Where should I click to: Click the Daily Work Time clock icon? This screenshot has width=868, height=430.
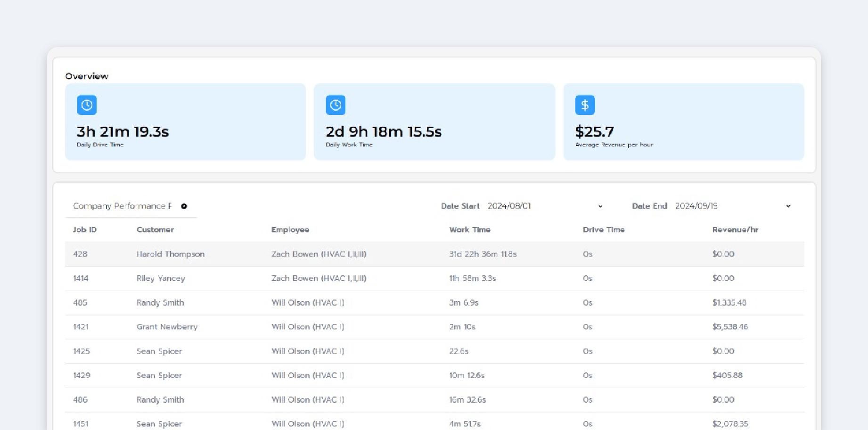336,105
